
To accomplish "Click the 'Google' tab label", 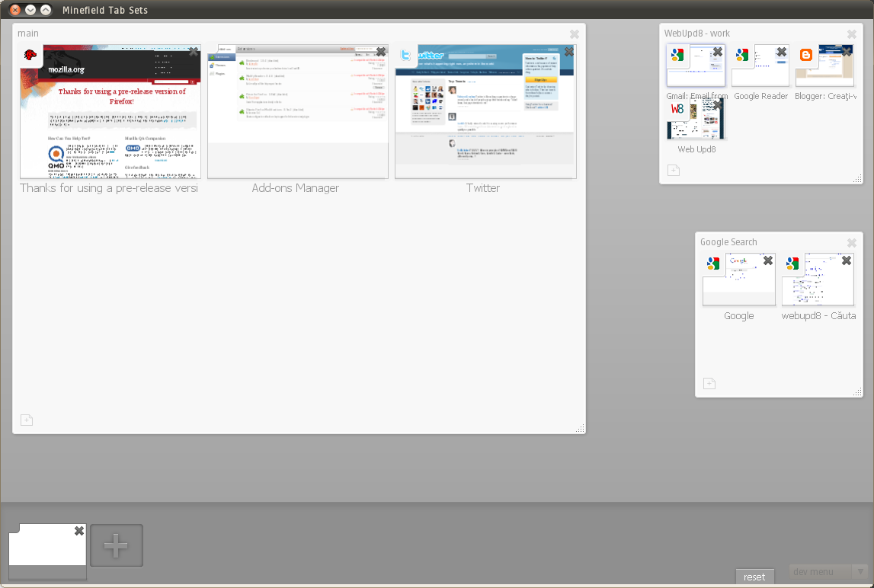I will 739,316.
